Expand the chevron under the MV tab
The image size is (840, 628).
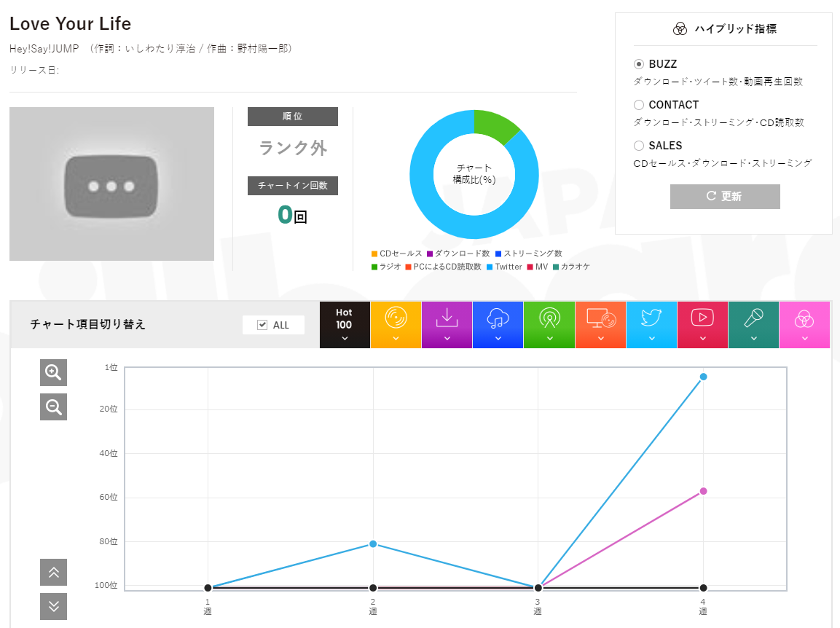coord(702,338)
